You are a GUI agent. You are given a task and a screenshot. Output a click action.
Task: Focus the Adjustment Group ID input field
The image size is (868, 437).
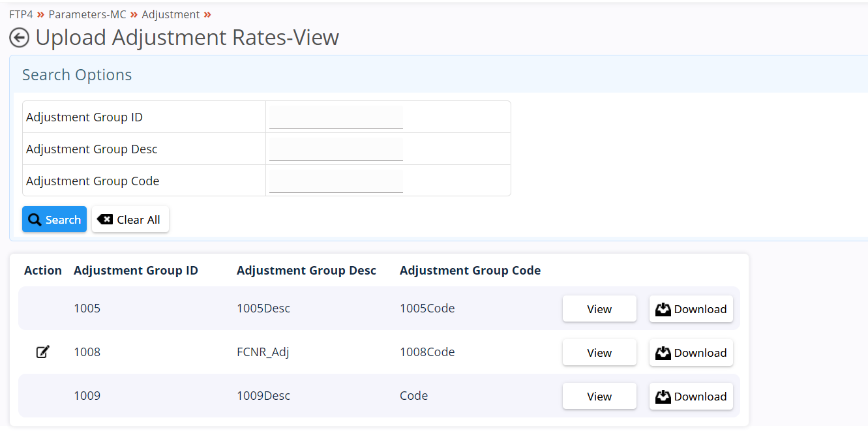(336, 117)
